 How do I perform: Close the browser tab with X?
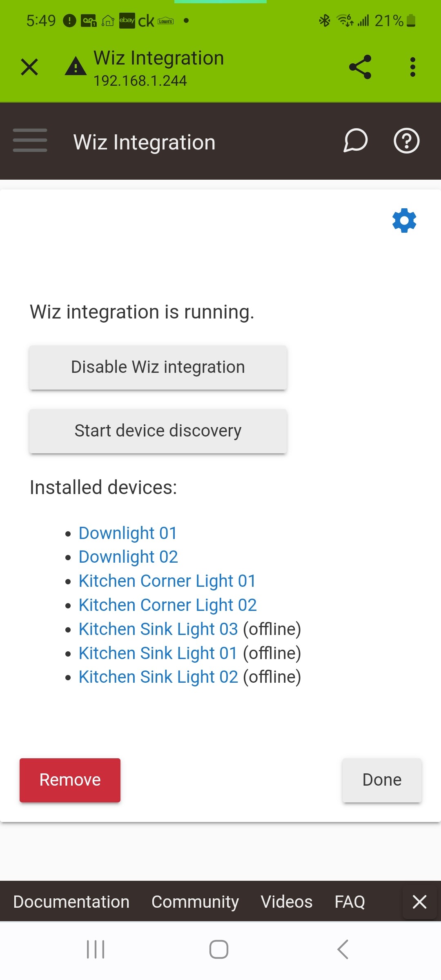click(x=29, y=67)
